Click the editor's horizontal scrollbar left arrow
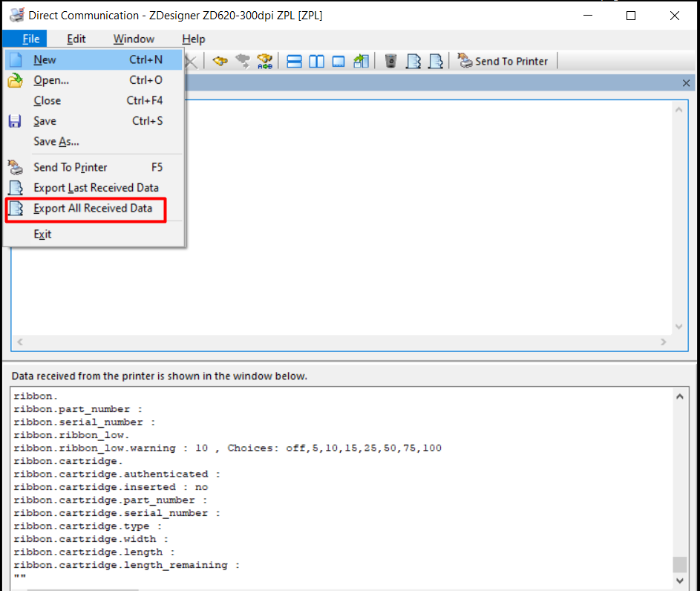700x591 pixels. click(x=20, y=342)
